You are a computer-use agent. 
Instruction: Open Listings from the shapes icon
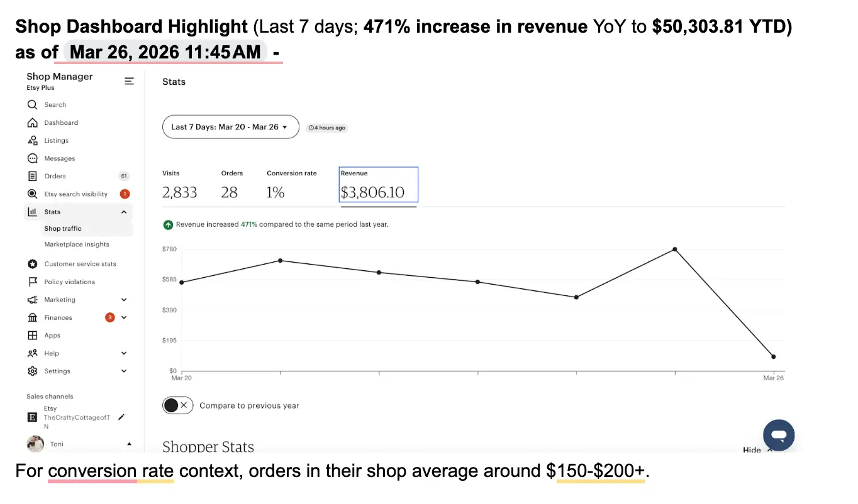pyautogui.click(x=32, y=141)
